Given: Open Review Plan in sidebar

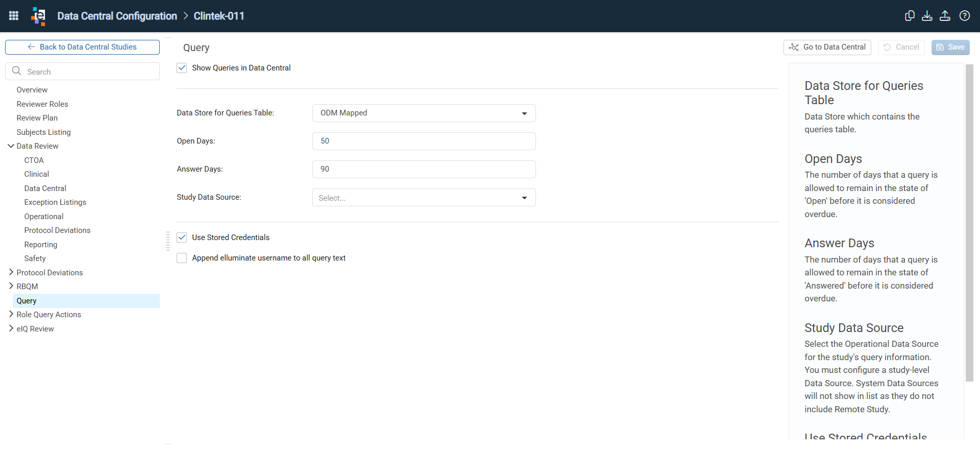Looking at the screenshot, I should tap(37, 118).
